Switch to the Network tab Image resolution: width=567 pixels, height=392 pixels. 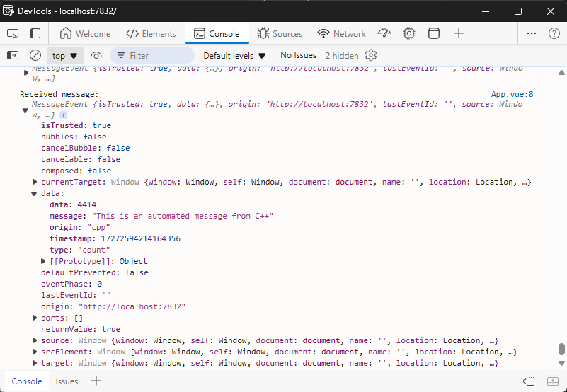(341, 33)
